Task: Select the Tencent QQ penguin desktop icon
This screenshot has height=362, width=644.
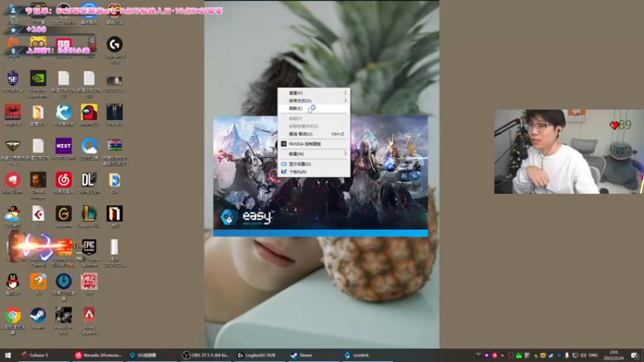Action: [x=13, y=285]
